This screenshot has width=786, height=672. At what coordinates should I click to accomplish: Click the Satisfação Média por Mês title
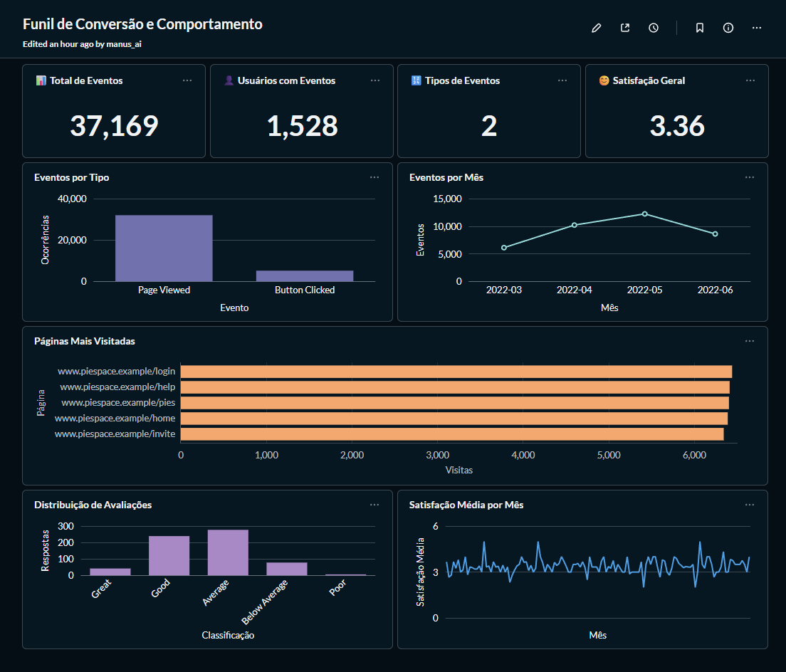point(466,505)
